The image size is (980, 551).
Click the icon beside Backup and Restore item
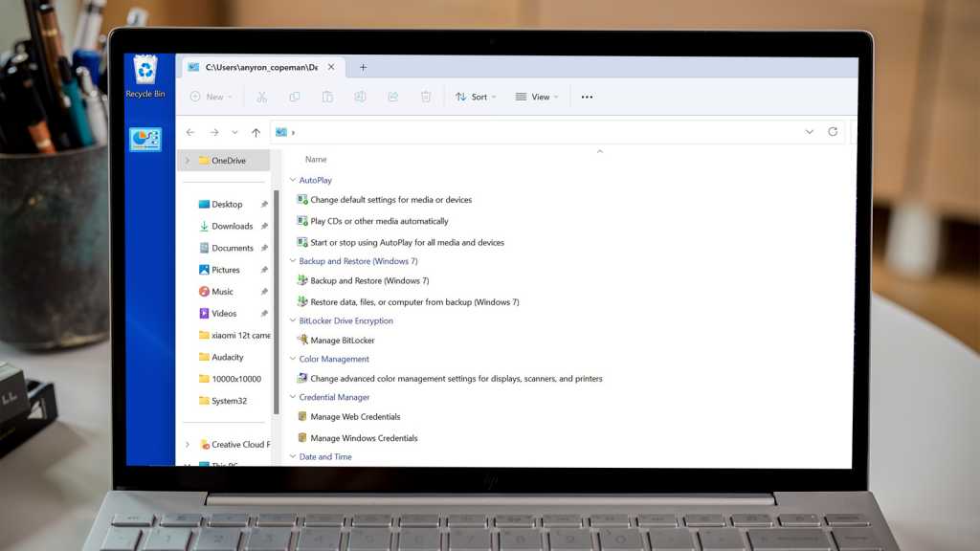pos(302,280)
